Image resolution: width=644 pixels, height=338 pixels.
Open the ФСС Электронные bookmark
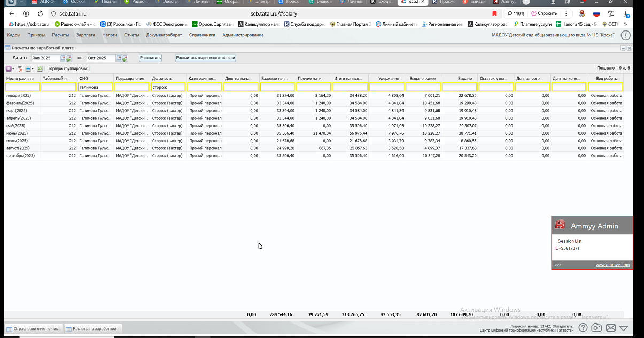coord(167,24)
